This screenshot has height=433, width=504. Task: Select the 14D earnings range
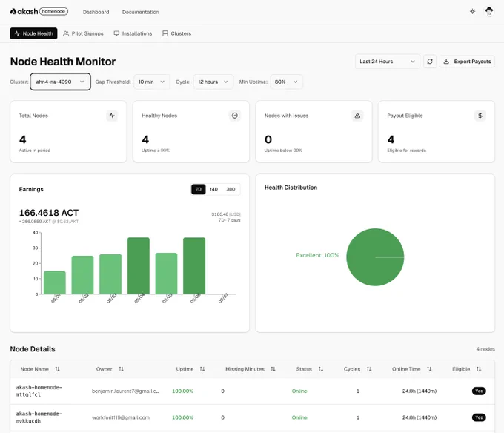pos(213,189)
